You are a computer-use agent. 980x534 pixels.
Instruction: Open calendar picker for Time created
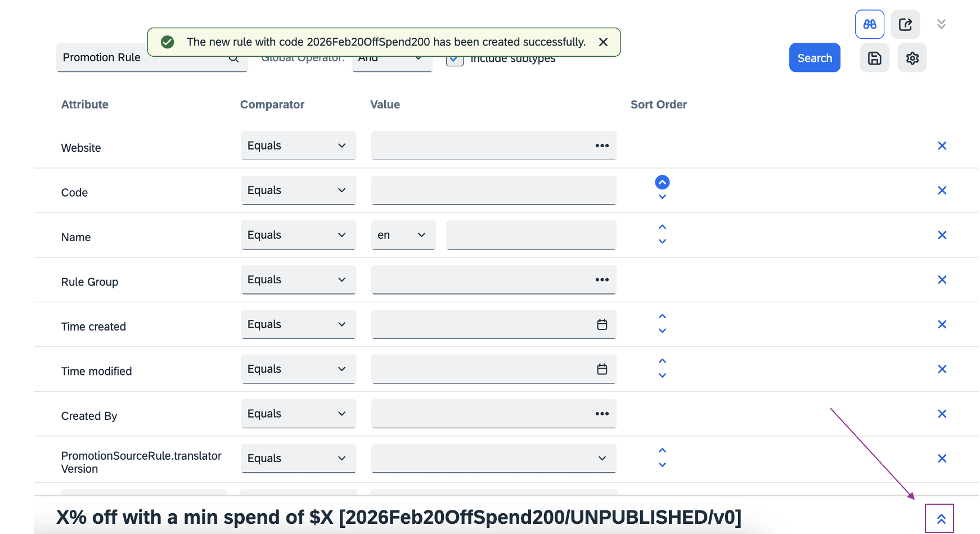(x=602, y=324)
